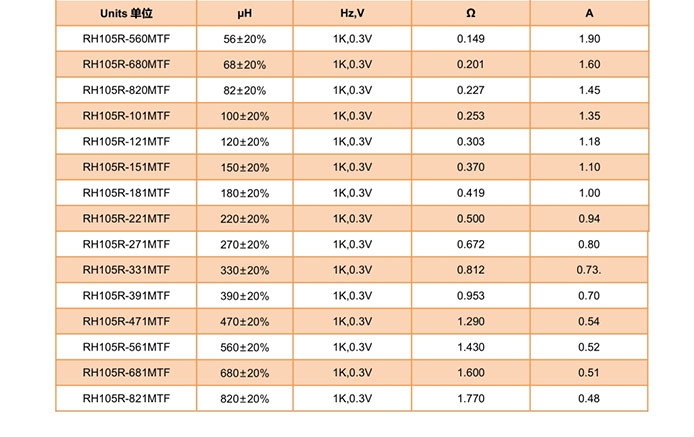Select resistance value 0.672

[470, 244]
